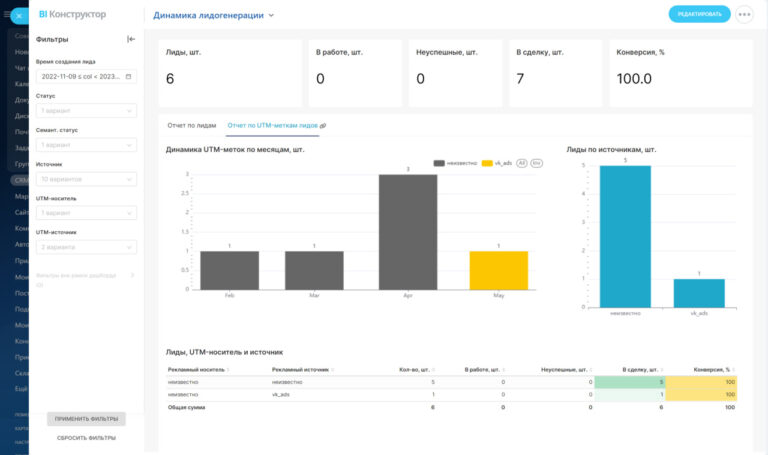
Task: Click the Время создания лида date field
Action: coord(86,76)
